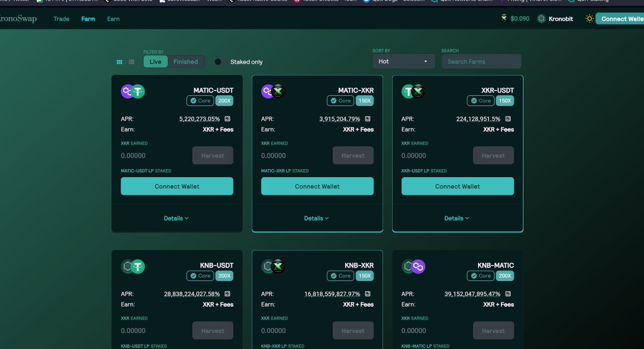Click the XKR token price icon
The width and height of the screenshot is (644, 349).
point(503,19)
